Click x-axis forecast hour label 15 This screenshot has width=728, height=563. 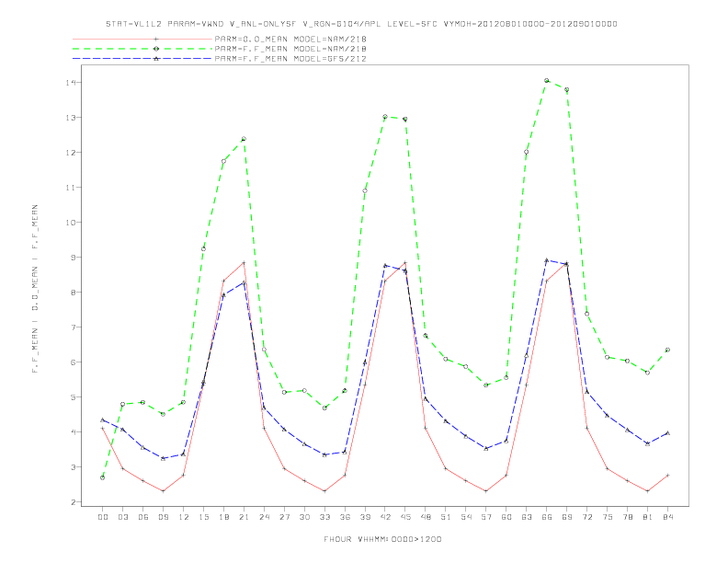click(x=203, y=517)
